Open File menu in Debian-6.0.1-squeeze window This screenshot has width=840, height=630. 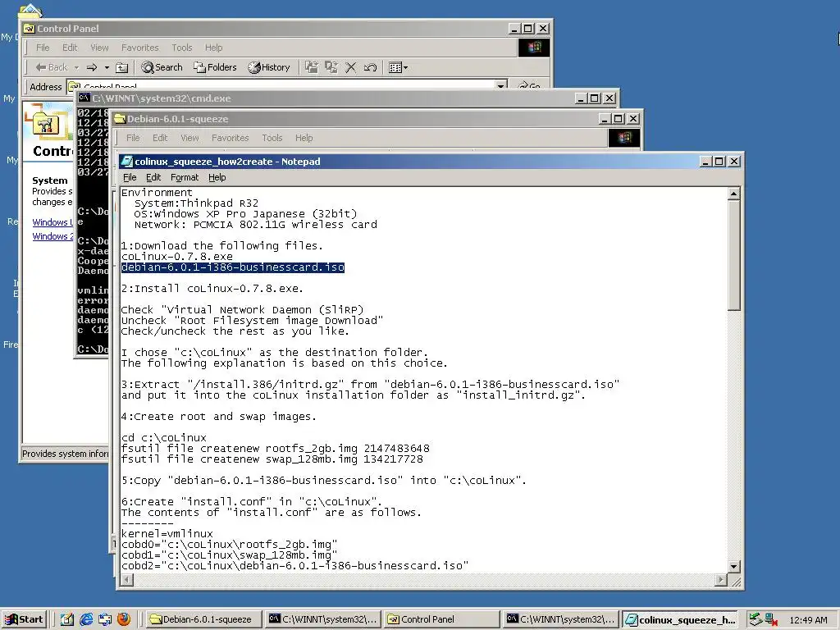click(132, 138)
